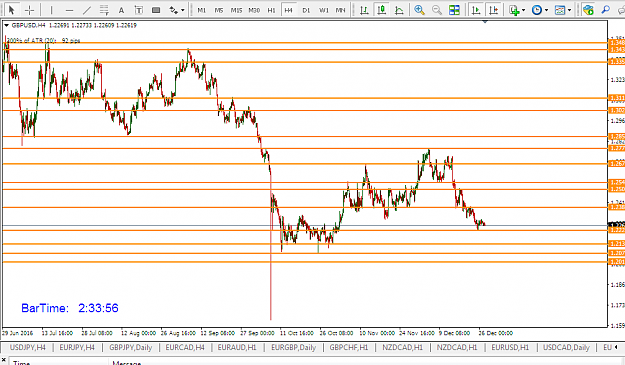Add text with the A tool
The image size is (625, 365).
pos(121,10)
